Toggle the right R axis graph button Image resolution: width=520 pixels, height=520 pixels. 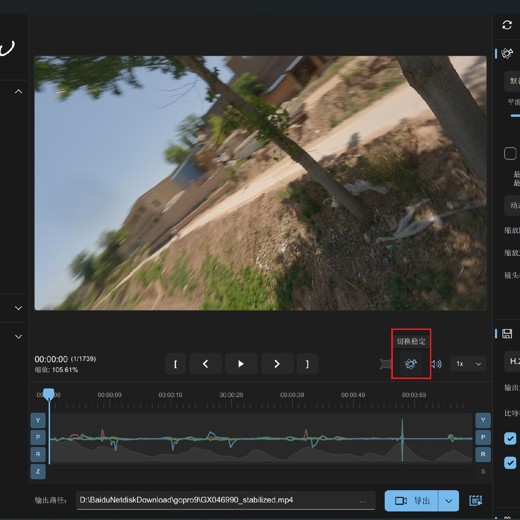click(x=483, y=454)
